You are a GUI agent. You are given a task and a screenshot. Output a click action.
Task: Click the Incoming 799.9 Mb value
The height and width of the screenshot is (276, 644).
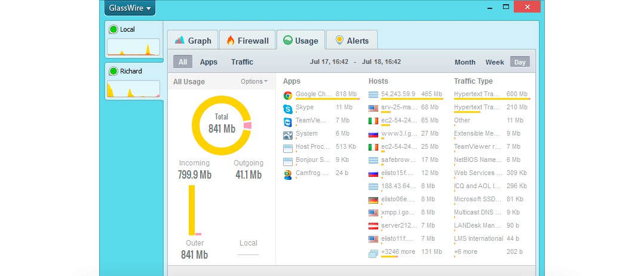(195, 175)
